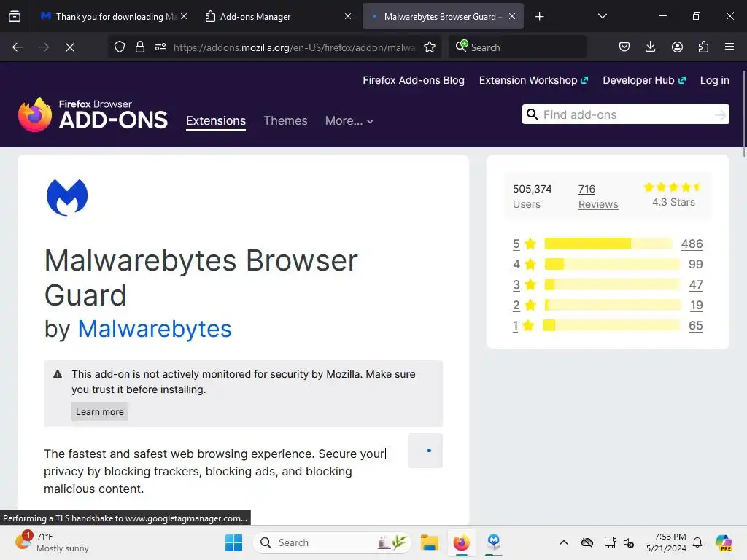
Task: Close the Malwarebytes Browser Guard tab
Action: click(x=511, y=16)
